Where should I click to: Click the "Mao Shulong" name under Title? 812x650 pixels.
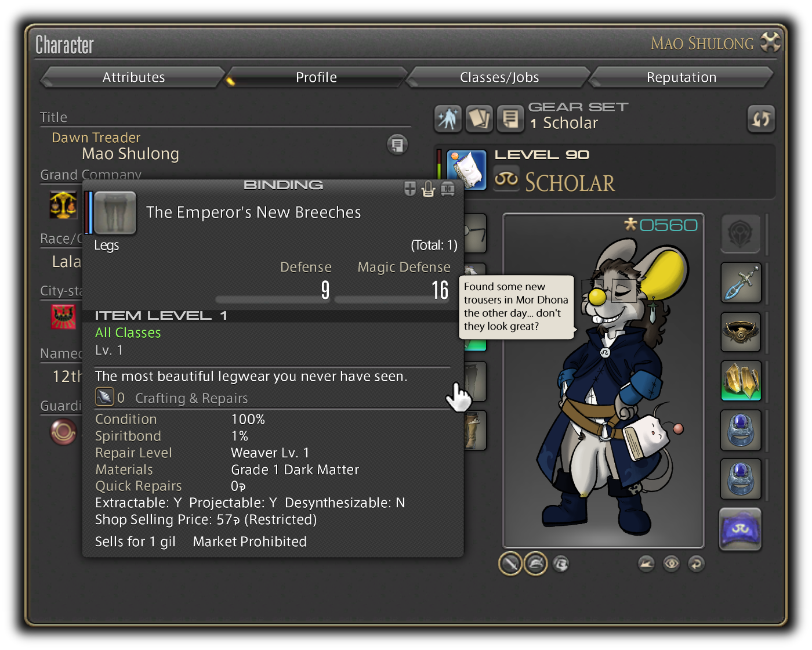[130, 154]
